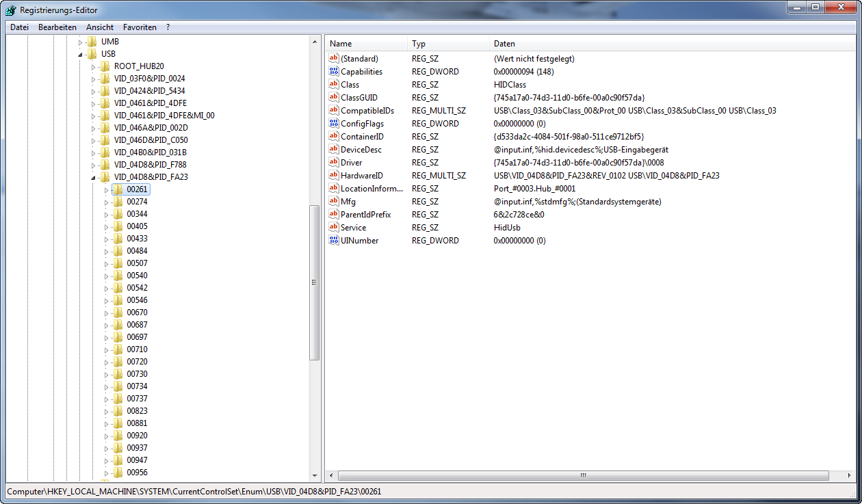The width and height of the screenshot is (862, 504).
Task: Click DWORD icon beside UINumber
Action: point(334,241)
